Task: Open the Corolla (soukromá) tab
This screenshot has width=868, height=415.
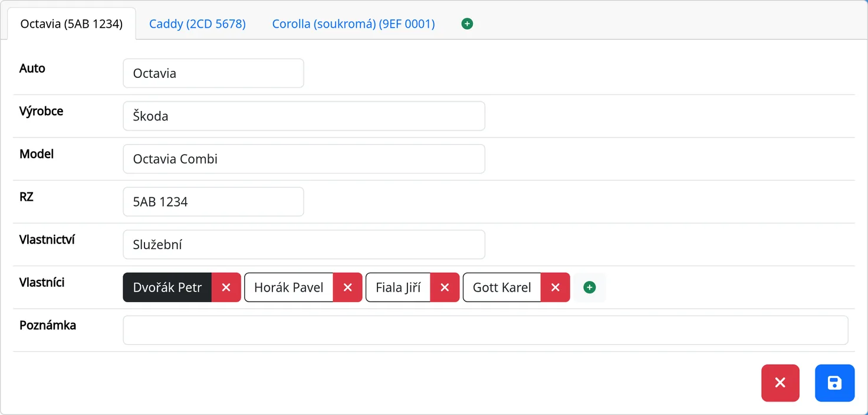Action: point(354,24)
